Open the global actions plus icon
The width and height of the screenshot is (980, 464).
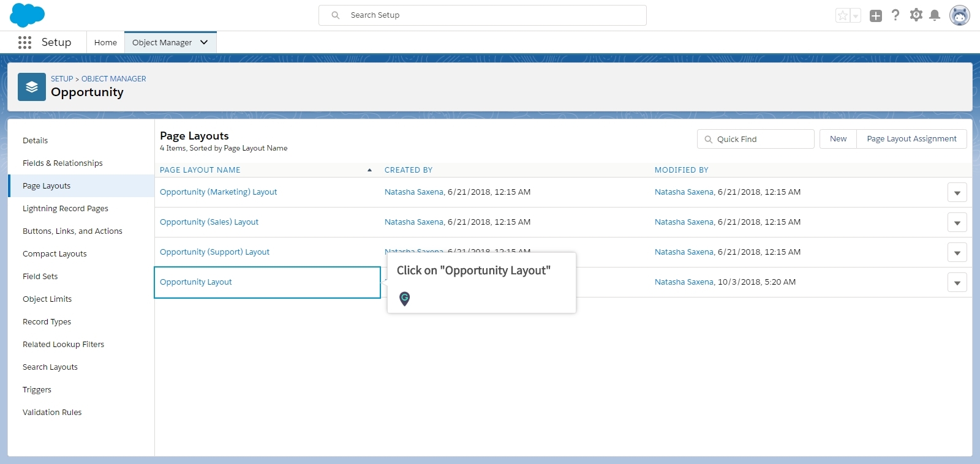(876, 15)
